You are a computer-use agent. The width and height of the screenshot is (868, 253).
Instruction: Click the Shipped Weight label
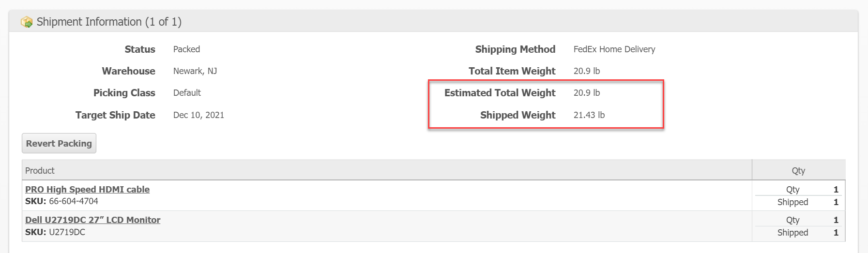518,115
